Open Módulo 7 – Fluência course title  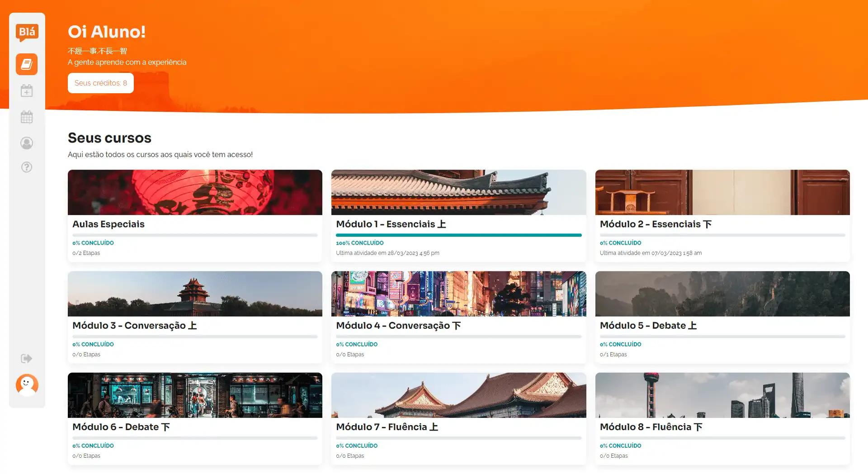pyautogui.click(x=387, y=427)
